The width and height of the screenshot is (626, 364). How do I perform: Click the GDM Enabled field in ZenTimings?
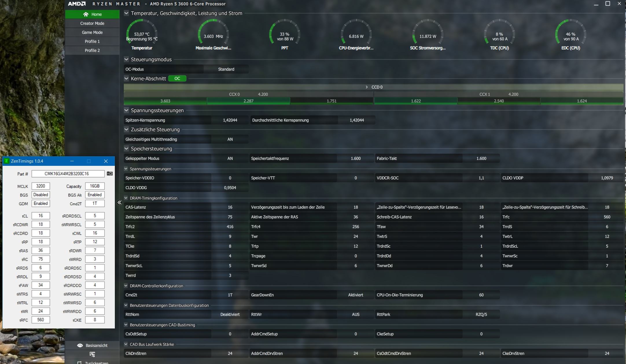40,203
